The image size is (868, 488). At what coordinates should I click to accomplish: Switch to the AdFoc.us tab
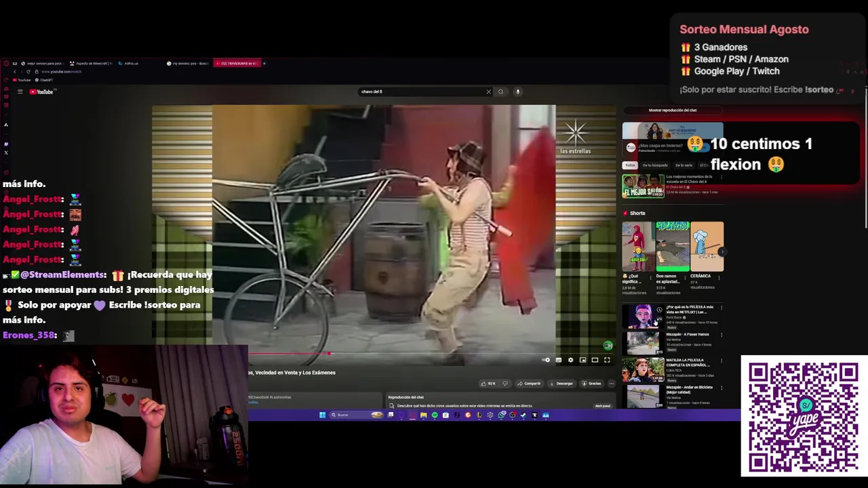point(129,63)
